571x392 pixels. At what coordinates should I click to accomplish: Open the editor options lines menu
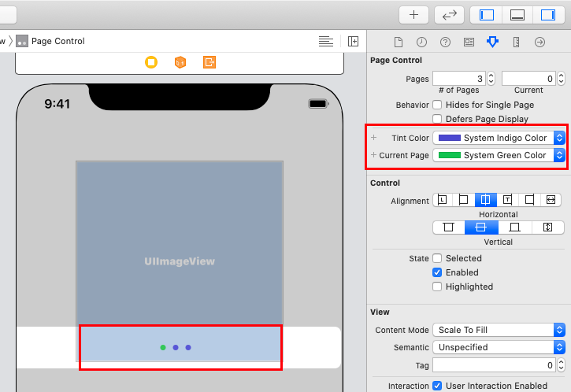point(326,41)
